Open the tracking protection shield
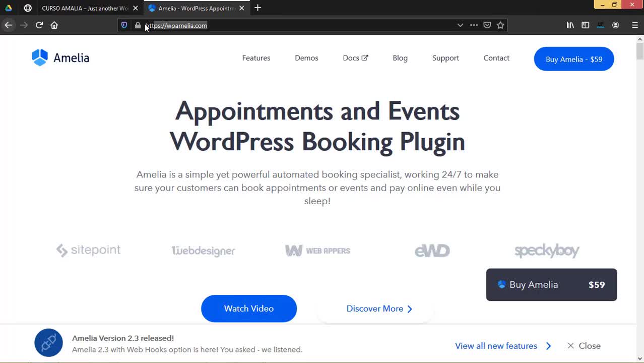 point(124,25)
